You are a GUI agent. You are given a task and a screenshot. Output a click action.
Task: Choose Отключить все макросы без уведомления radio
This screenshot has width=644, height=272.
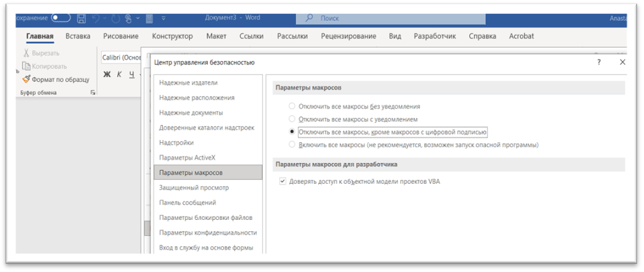click(292, 106)
